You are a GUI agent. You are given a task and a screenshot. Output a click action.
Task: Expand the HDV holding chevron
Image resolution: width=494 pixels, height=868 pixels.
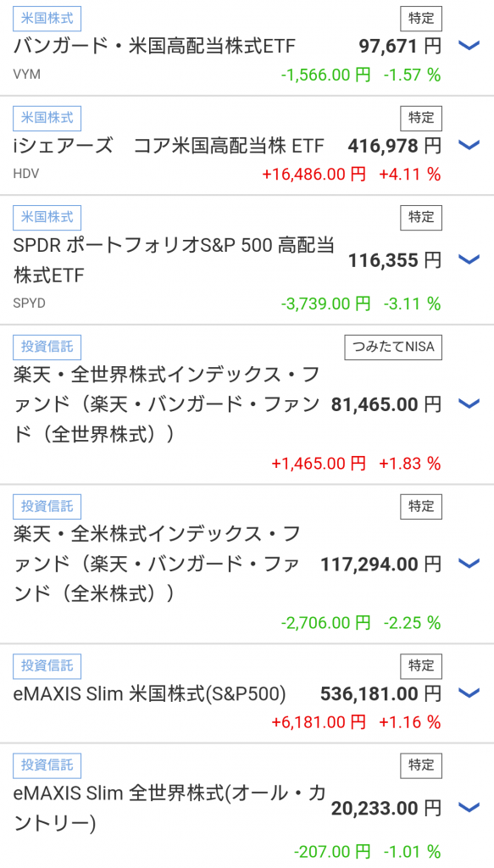coord(469,145)
